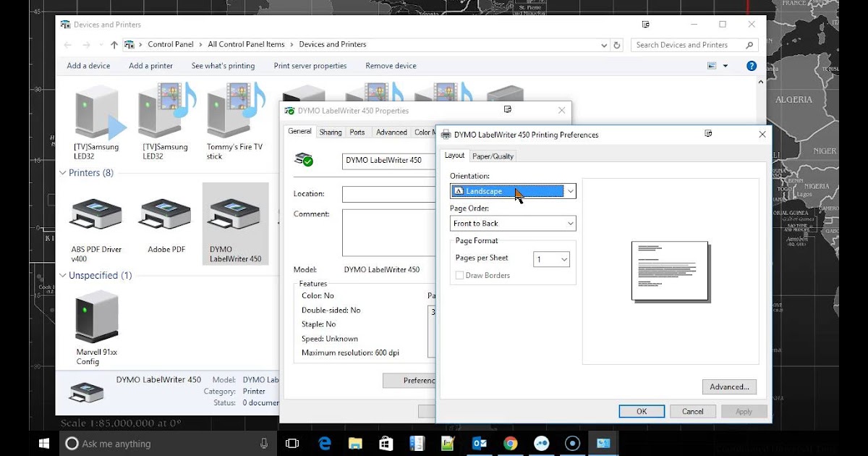The width and height of the screenshot is (868, 456).
Task: Switch to the General tab in Properties
Action: (x=299, y=132)
